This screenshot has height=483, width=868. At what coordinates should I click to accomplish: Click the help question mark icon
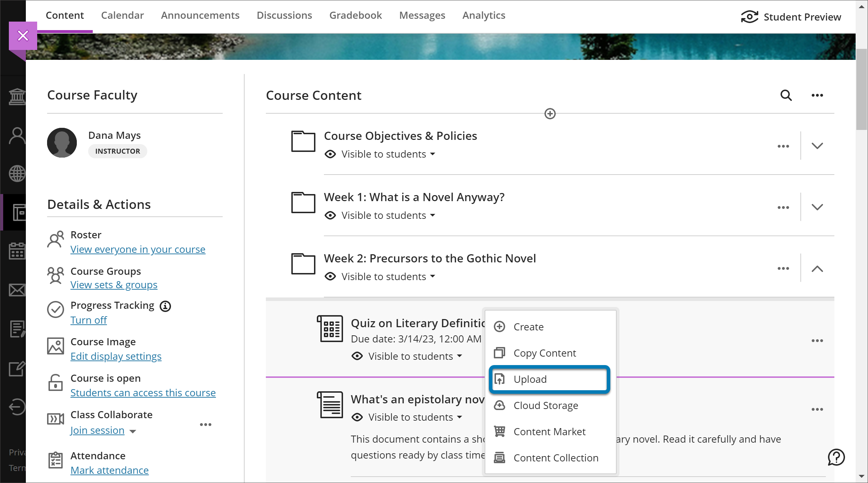(836, 457)
